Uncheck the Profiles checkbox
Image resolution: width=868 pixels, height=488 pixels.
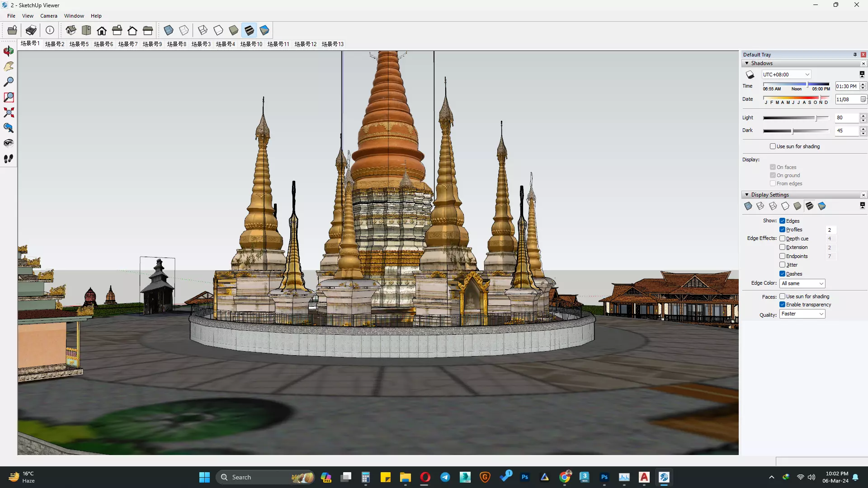[x=782, y=230]
